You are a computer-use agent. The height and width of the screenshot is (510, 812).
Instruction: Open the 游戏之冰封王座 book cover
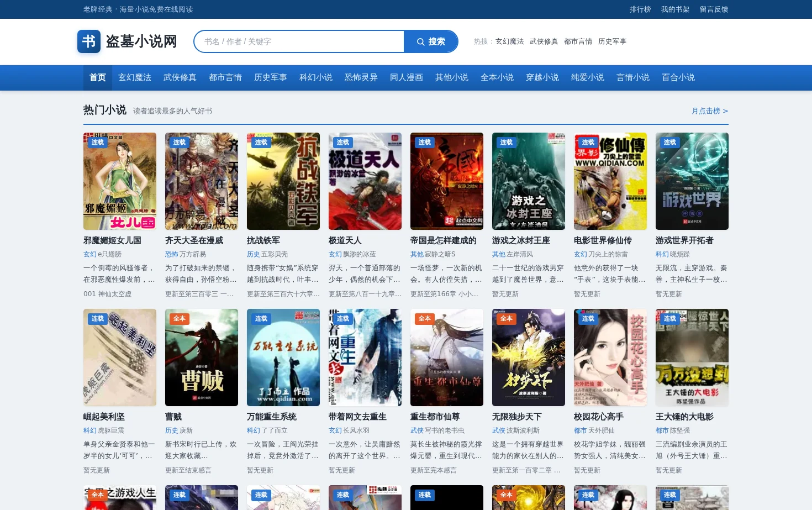[x=529, y=181]
